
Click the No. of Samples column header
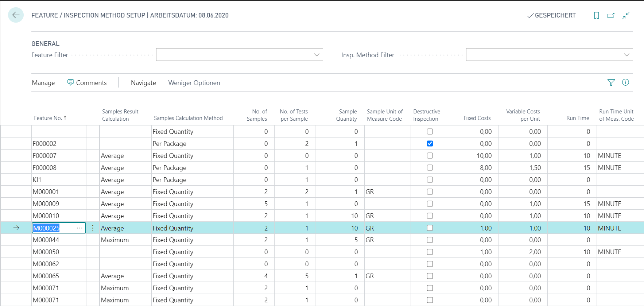257,115
